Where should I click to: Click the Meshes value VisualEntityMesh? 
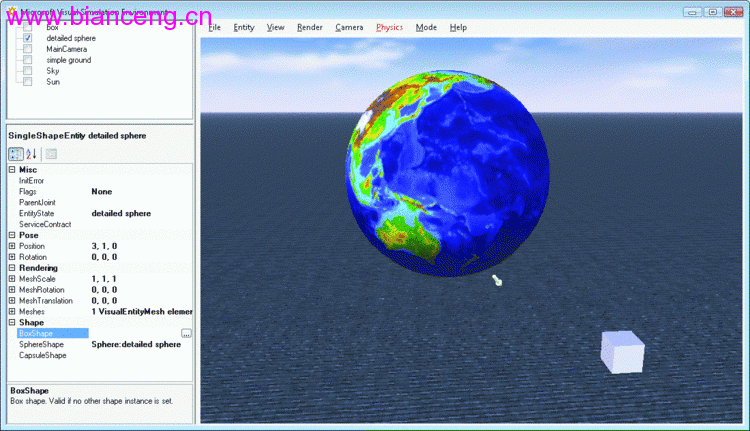point(142,311)
